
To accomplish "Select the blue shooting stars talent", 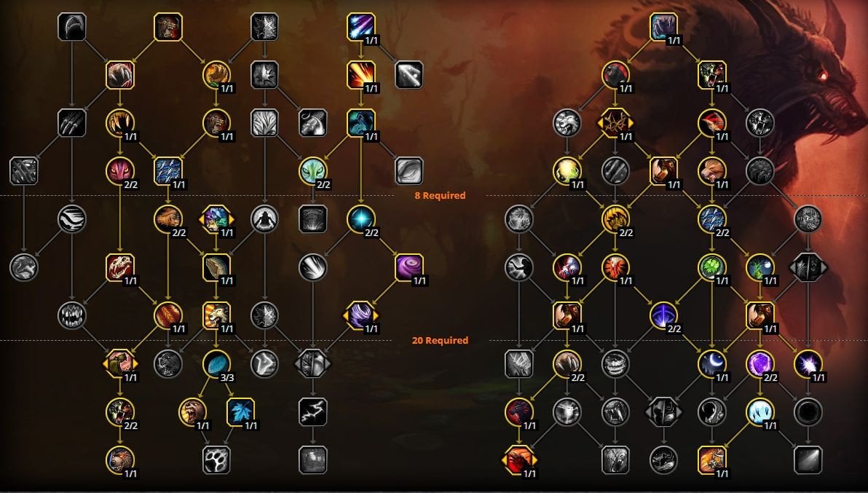I will [x=361, y=26].
